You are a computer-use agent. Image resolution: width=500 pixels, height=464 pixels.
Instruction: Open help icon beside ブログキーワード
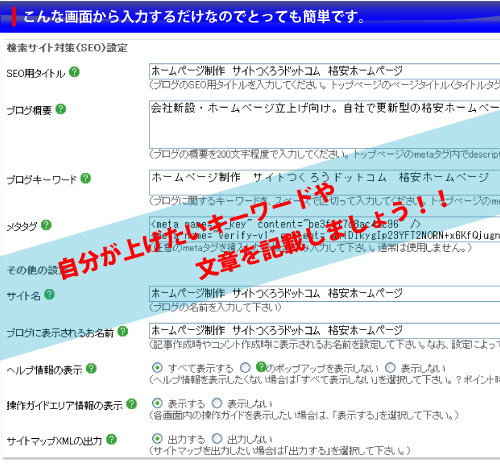[86, 178]
